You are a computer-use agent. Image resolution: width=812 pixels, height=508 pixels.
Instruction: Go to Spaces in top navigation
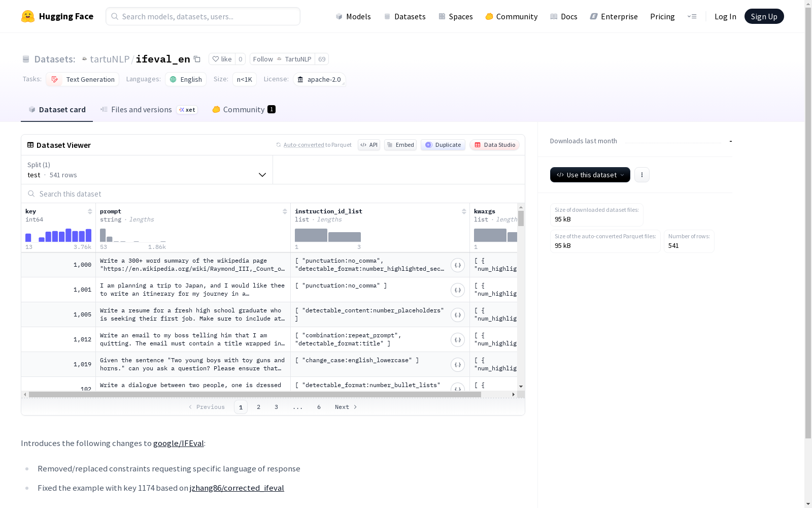point(456,16)
